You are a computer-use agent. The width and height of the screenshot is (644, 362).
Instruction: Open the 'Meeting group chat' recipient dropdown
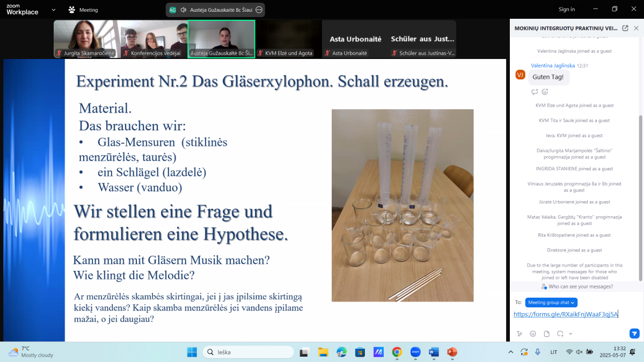551,302
